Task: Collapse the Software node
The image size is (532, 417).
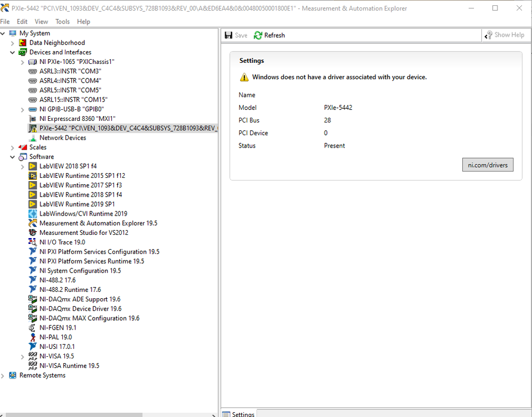Action: click(13, 157)
